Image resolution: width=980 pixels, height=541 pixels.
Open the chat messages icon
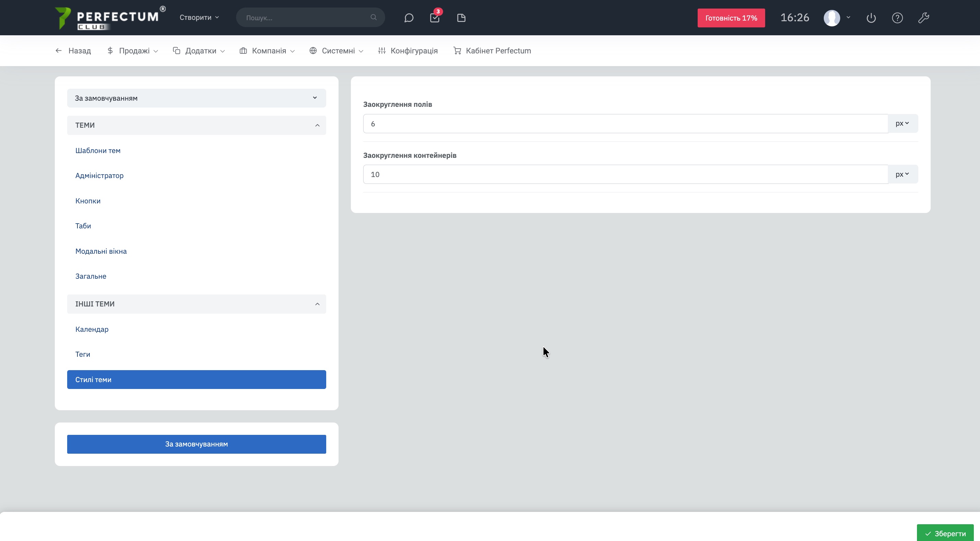point(408,18)
